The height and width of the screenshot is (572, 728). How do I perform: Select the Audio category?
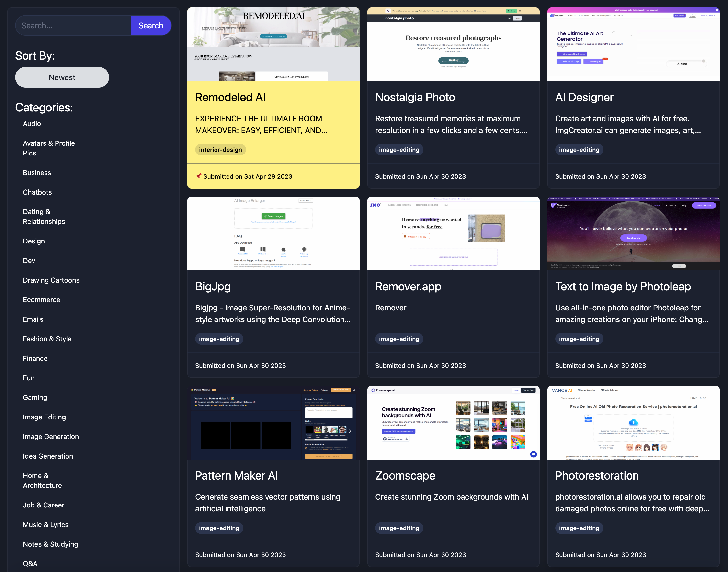click(x=32, y=124)
